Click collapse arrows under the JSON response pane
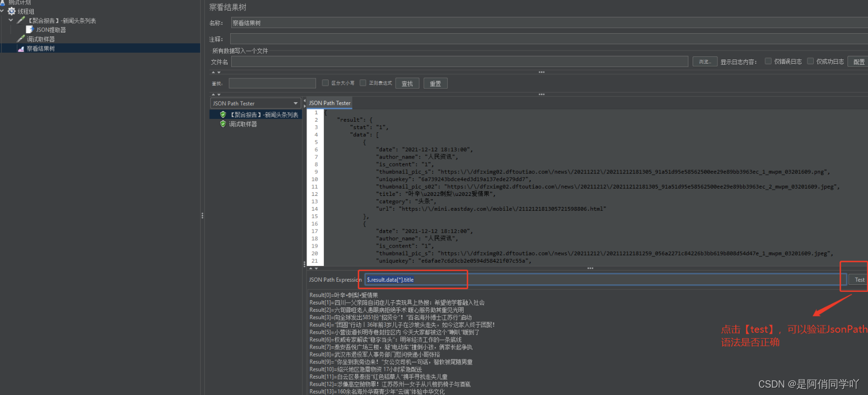Viewport: 868px width, 395px height. (x=313, y=268)
